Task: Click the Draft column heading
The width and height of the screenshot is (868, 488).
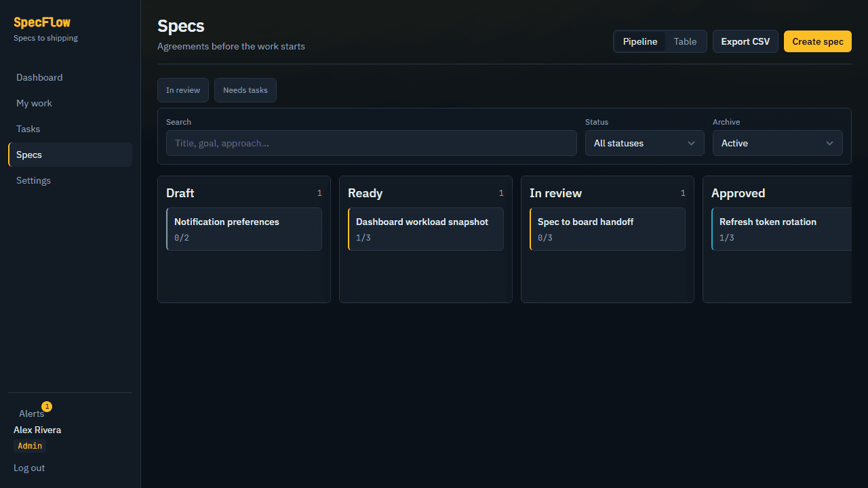Action: (x=180, y=193)
